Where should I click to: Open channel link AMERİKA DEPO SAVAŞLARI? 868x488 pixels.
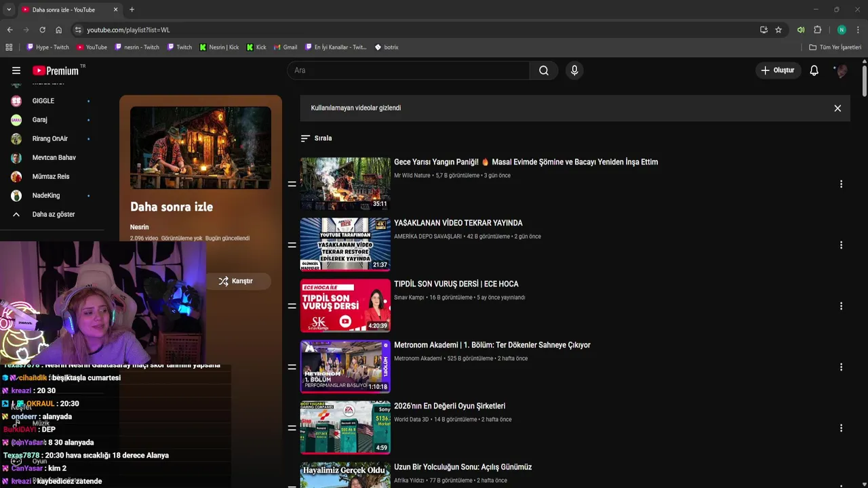click(427, 237)
